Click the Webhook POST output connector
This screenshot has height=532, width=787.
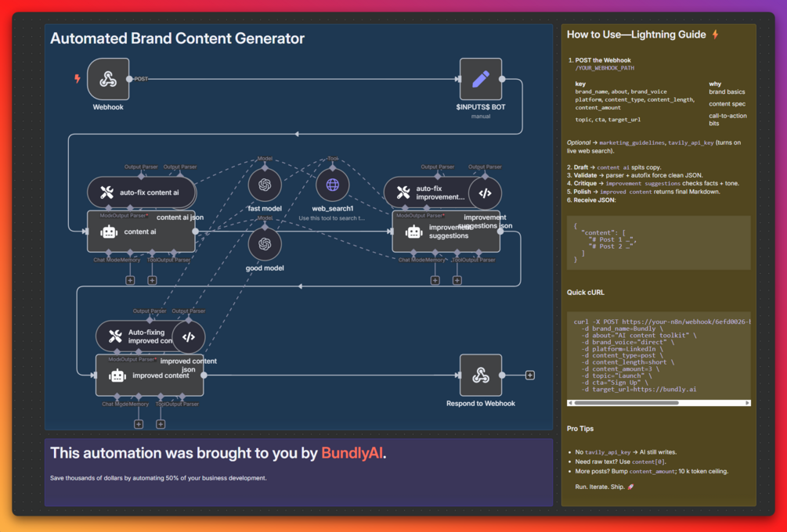coord(129,79)
